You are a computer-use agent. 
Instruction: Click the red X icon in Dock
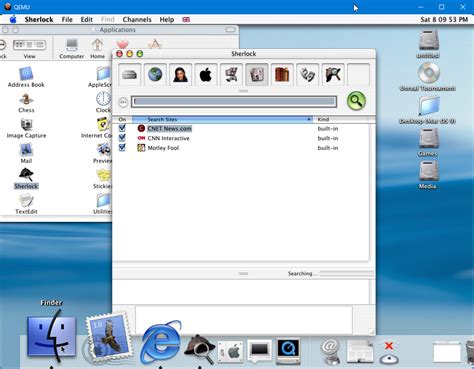[x=389, y=353]
